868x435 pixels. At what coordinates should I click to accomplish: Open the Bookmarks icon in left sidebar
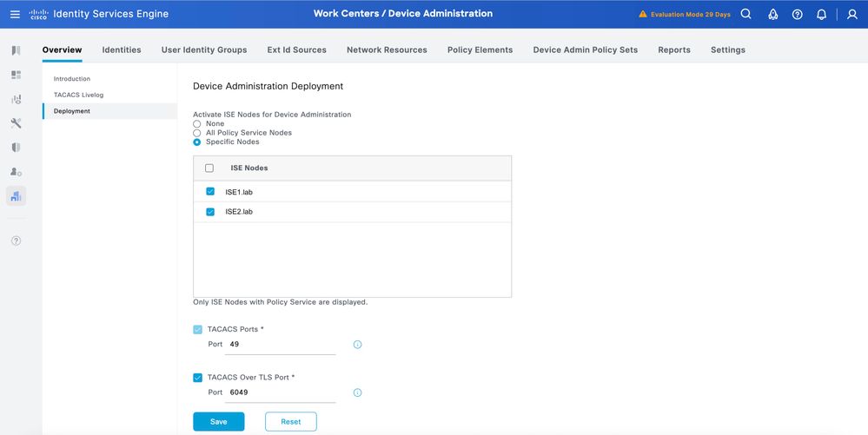[x=16, y=51]
